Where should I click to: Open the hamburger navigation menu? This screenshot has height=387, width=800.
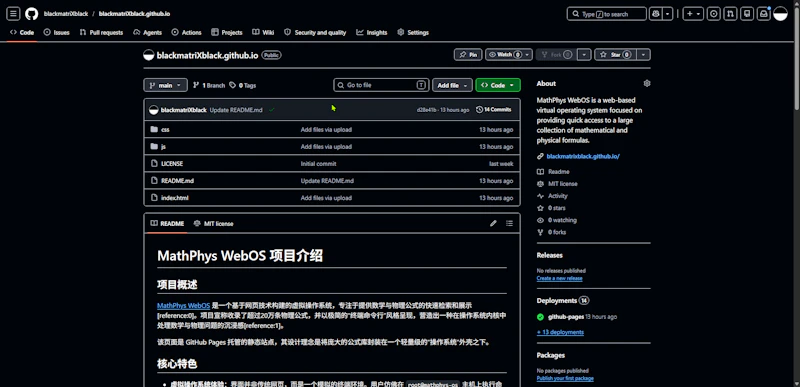tap(13, 14)
